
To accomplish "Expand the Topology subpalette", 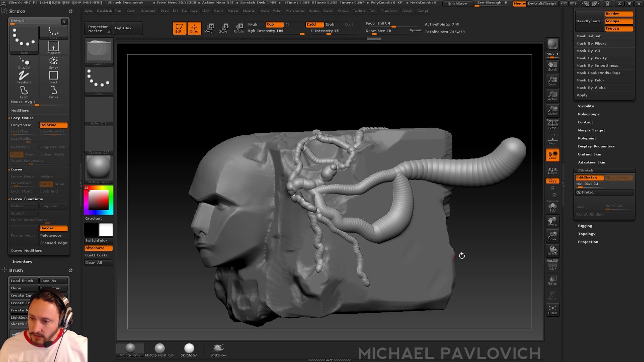I will pos(587,234).
